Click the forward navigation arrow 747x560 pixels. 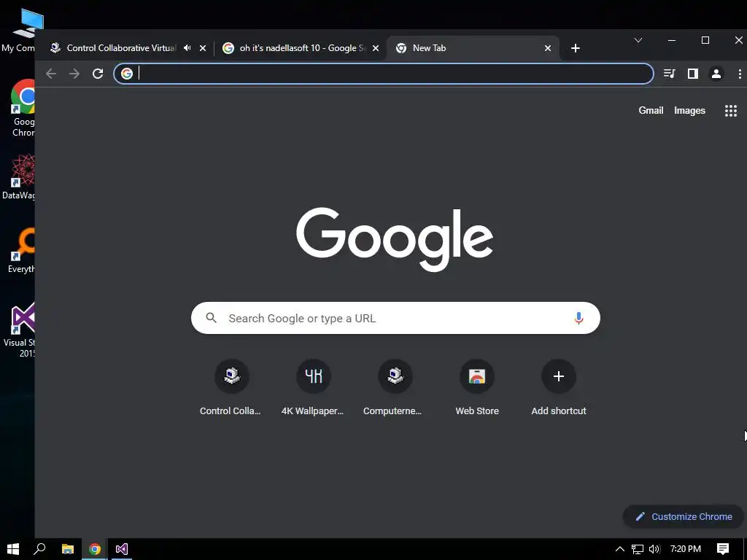point(74,74)
